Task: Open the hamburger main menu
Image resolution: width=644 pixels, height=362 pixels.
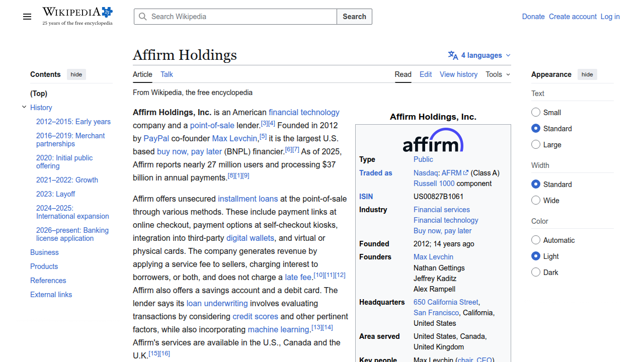Action: [x=27, y=17]
